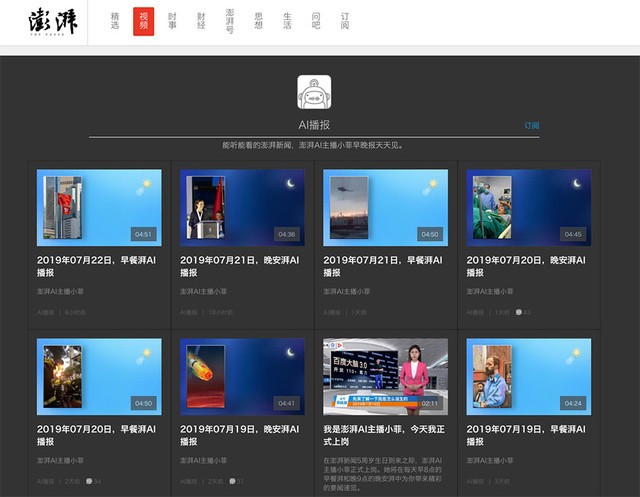Image resolution: width=640 pixels, height=497 pixels.
Task: Click the 04:51 duration badge
Action: [143, 234]
